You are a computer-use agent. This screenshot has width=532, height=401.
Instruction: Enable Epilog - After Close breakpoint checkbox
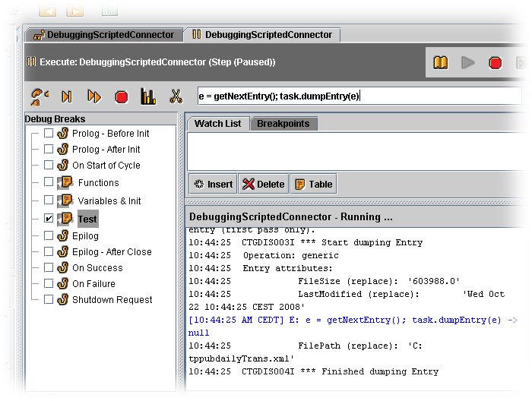pyautogui.click(x=49, y=251)
